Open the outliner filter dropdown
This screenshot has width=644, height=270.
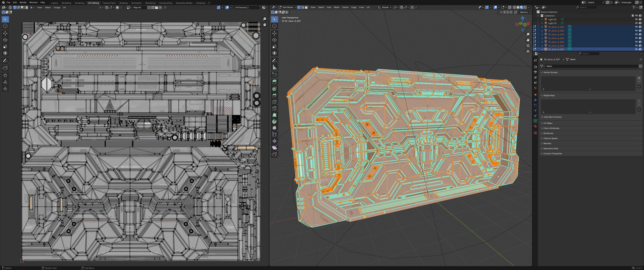coord(635,7)
